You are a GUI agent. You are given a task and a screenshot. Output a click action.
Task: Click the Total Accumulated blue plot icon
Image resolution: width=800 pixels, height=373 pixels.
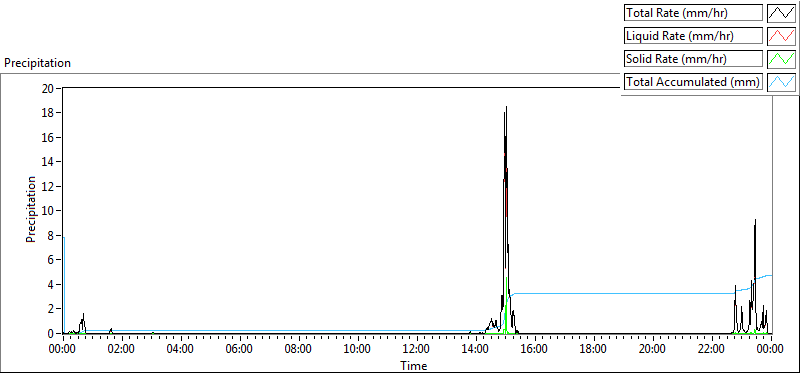tap(781, 82)
